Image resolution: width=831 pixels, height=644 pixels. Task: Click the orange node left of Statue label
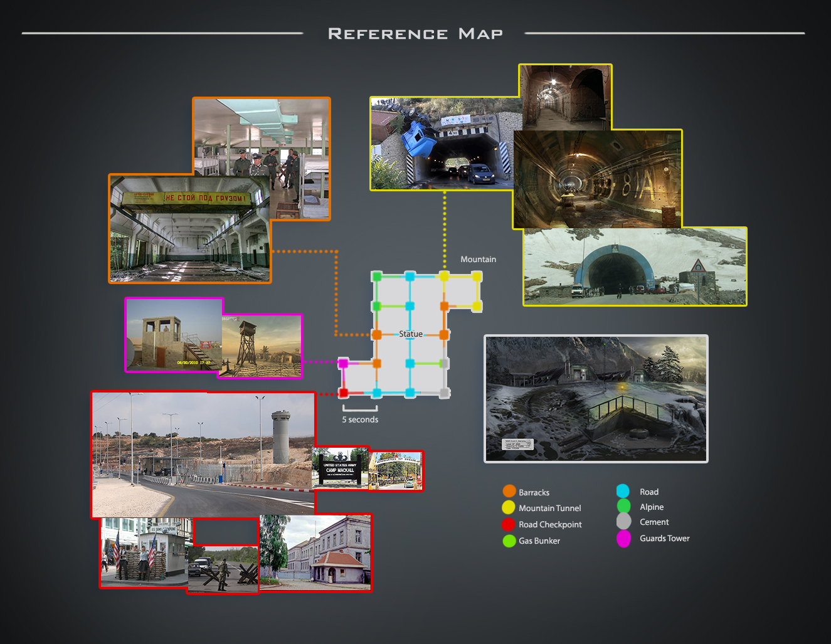tap(376, 335)
